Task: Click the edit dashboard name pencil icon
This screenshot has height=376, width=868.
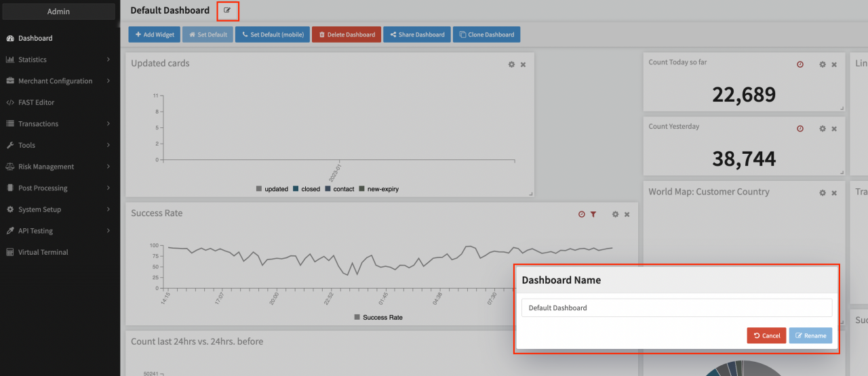Action: [227, 10]
